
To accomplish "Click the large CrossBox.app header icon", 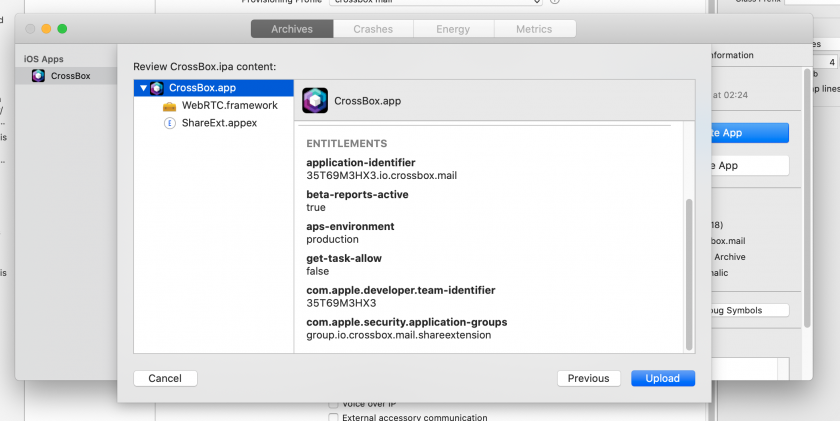I will click(x=315, y=101).
